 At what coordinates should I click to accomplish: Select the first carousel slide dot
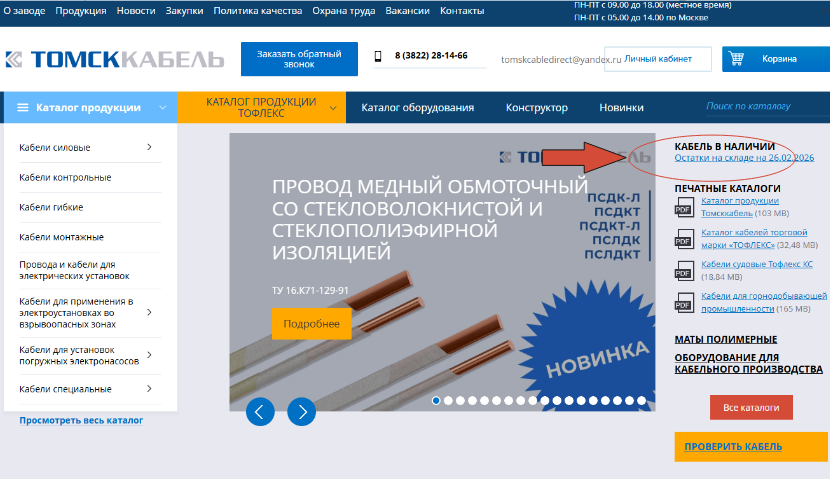(x=436, y=400)
